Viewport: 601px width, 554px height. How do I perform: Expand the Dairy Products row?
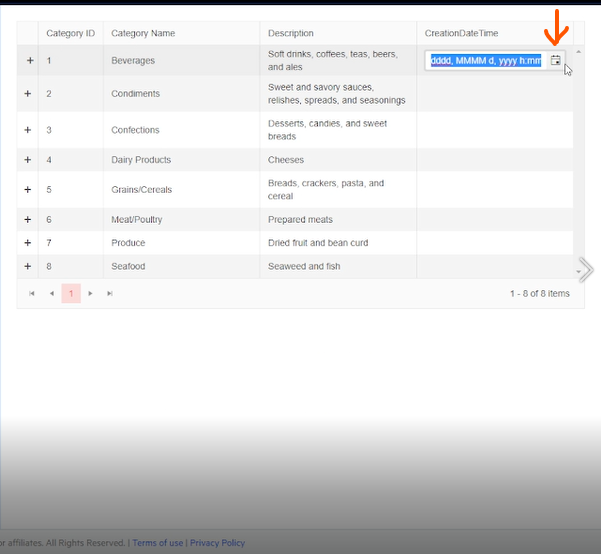click(28, 159)
